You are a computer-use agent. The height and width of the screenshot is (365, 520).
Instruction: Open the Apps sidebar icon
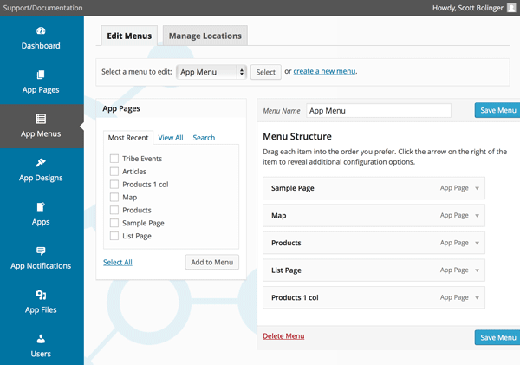40,207
